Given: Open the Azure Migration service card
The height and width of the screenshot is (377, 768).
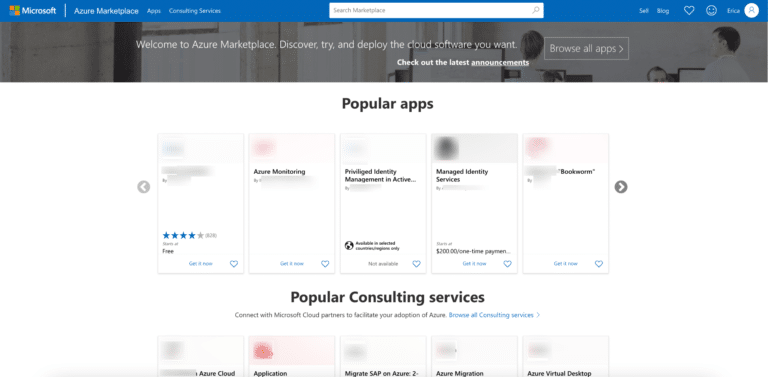Looking at the screenshot, I should point(474,356).
